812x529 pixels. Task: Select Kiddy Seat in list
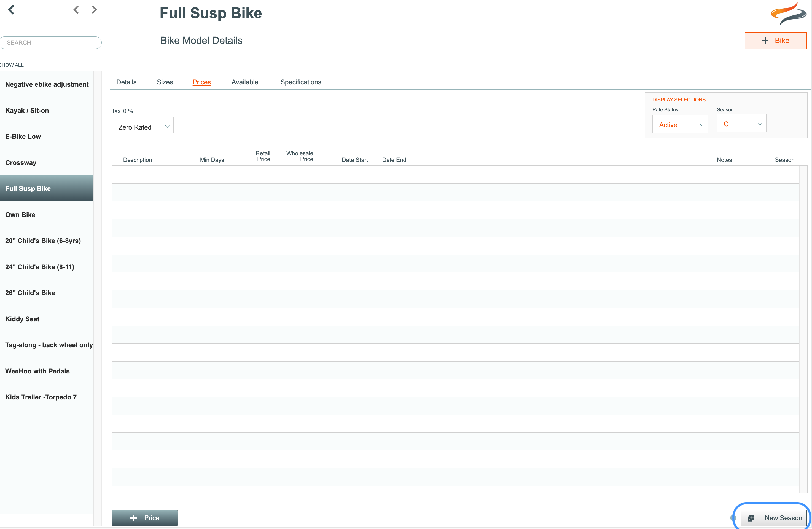47,319
